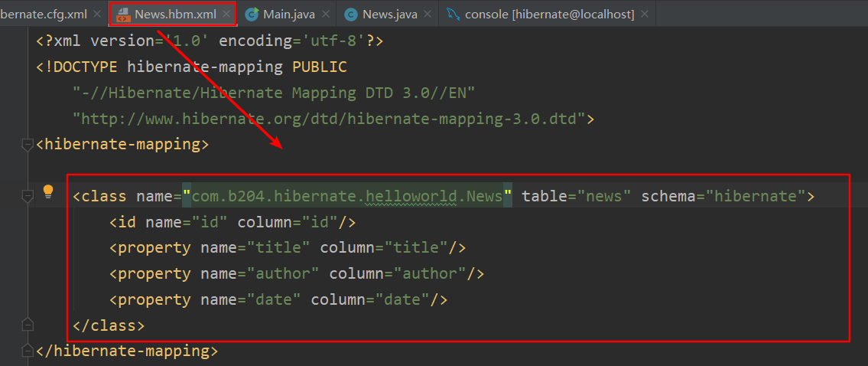
Task: Click the com.b204.hibernate.helloworld.News class name
Action: 346,196
